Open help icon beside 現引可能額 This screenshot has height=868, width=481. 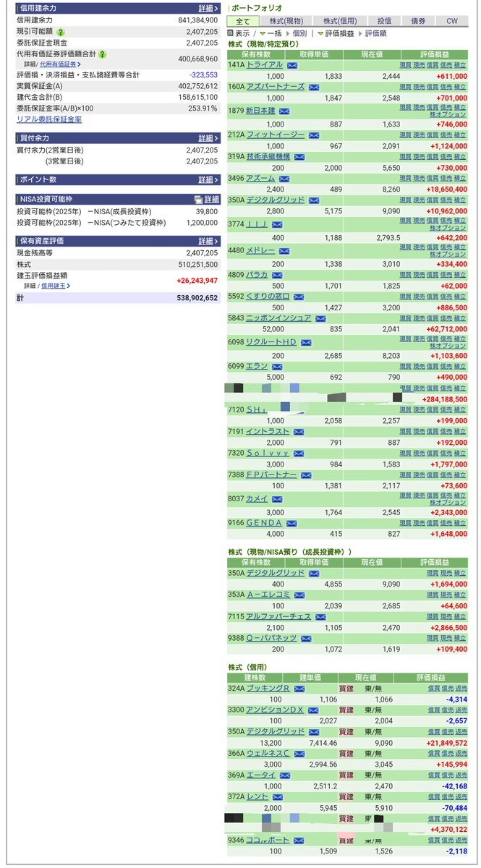(61, 33)
